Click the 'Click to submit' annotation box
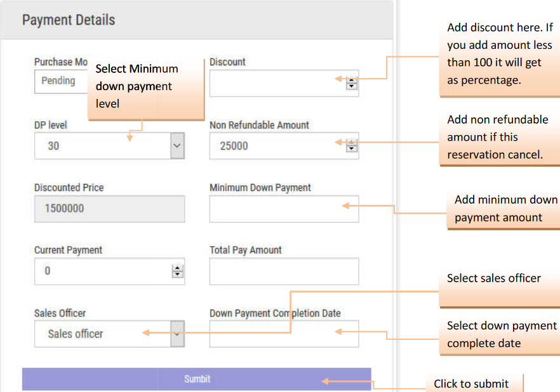Screen dimensions: 560x392 pos(473,384)
